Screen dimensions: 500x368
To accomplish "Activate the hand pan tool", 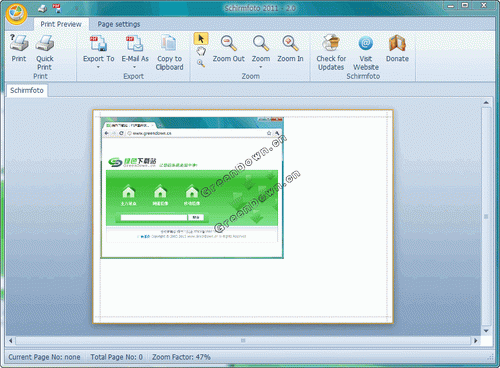I will pos(201,51).
